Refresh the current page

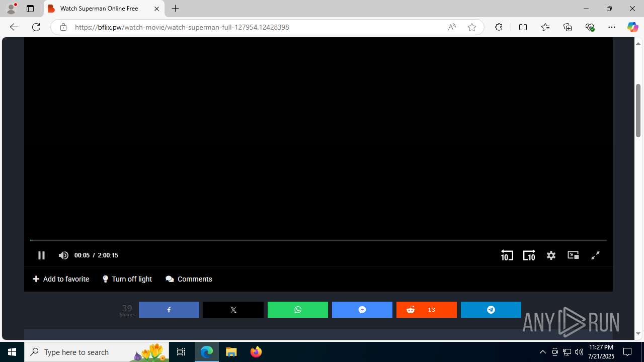coord(36,27)
